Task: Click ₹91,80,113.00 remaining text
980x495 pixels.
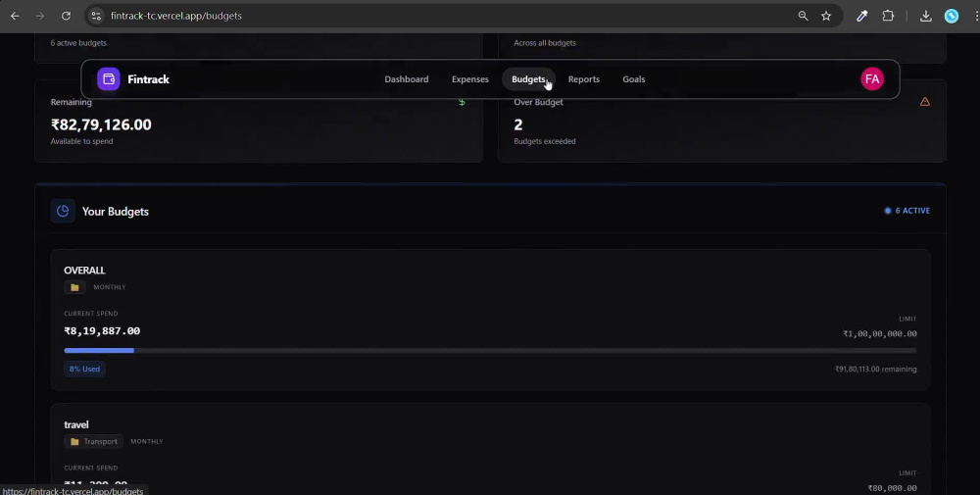Action: [875, 369]
